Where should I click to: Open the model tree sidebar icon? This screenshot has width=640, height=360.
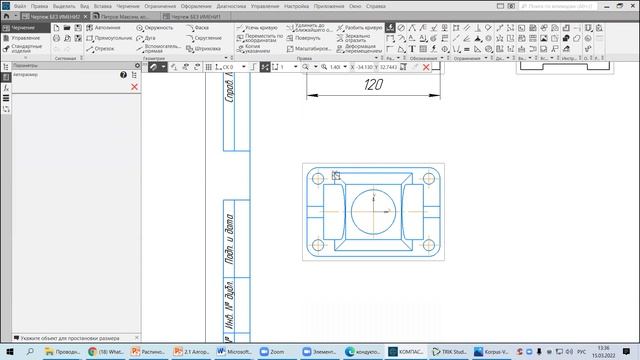(6, 67)
